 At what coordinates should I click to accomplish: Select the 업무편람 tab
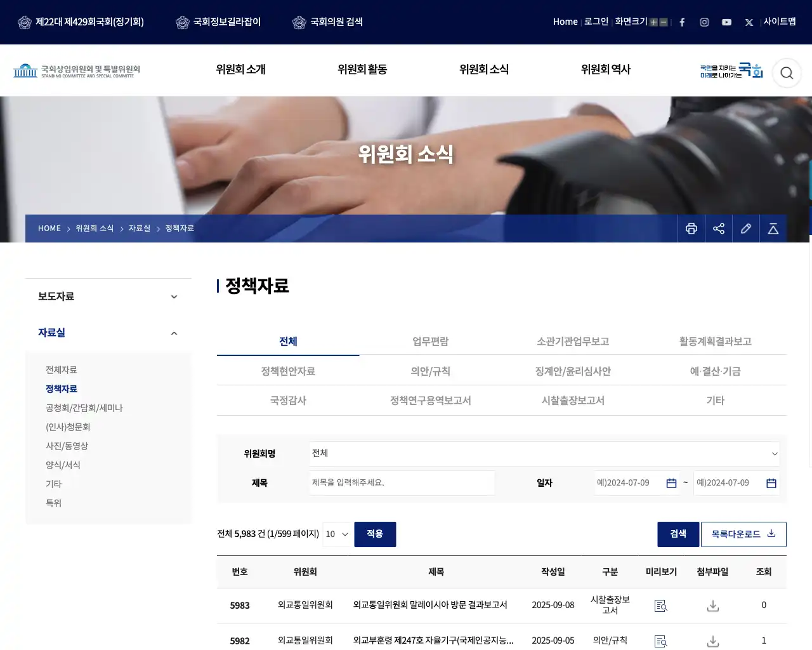coord(431,342)
